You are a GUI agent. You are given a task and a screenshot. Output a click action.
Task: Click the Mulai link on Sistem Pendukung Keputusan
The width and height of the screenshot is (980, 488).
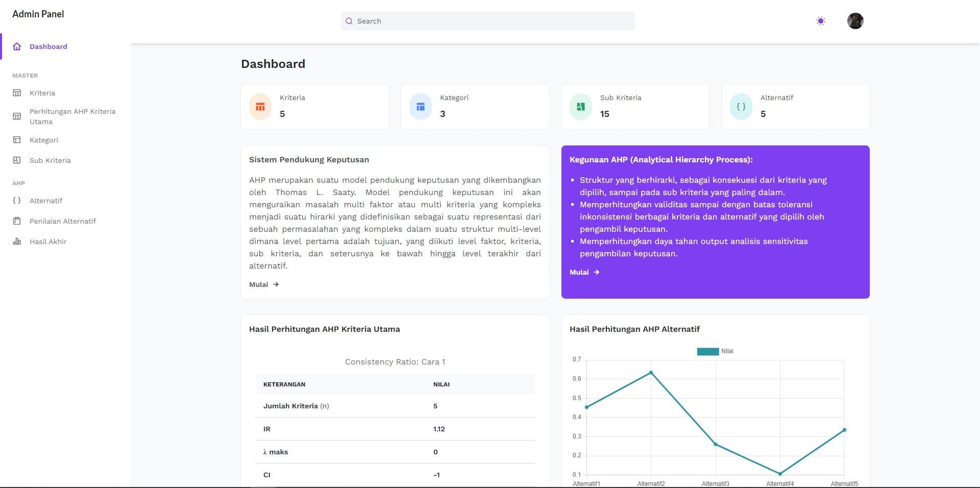click(263, 284)
